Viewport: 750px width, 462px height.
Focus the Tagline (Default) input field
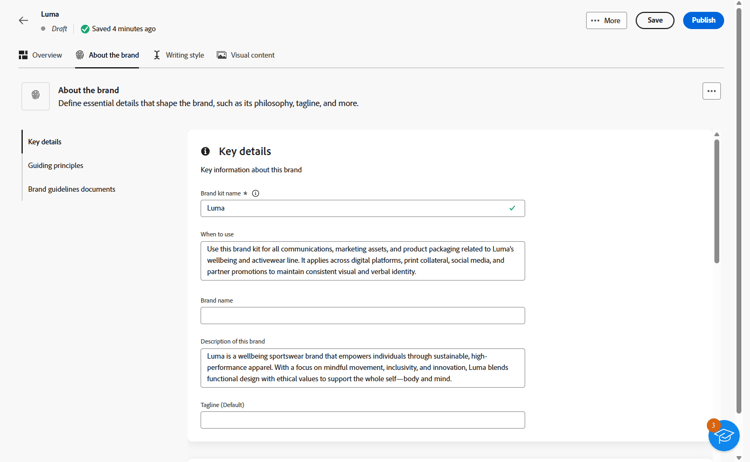coord(362,420)
